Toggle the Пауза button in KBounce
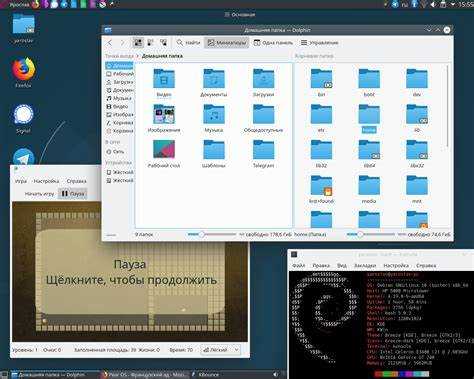 click(x=73, y=193)
